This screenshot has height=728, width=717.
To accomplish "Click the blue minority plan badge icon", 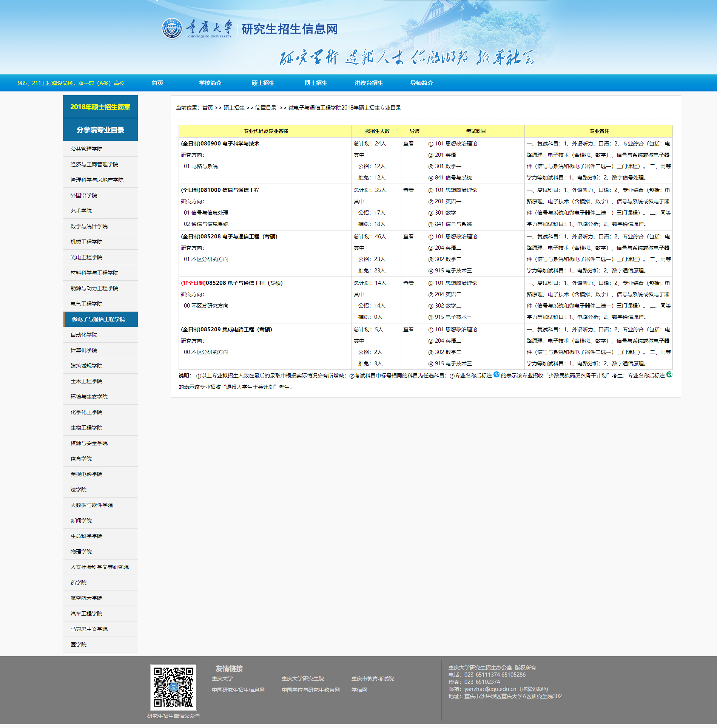I will 497,374.
